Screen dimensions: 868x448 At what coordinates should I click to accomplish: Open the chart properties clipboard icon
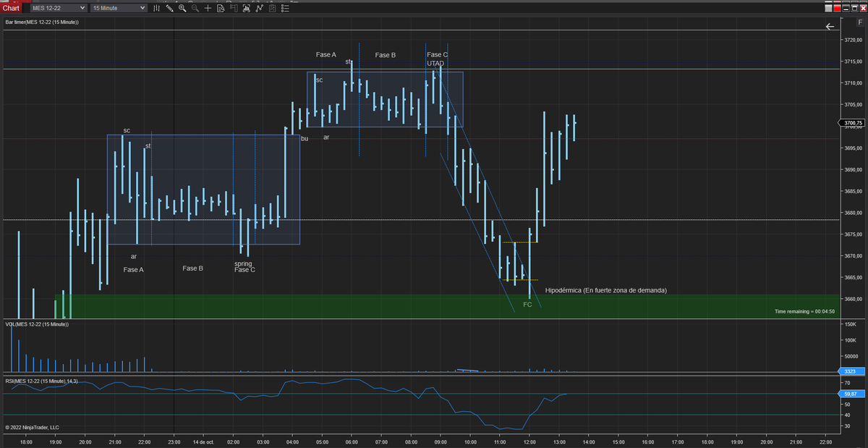(x=272, y=8)
